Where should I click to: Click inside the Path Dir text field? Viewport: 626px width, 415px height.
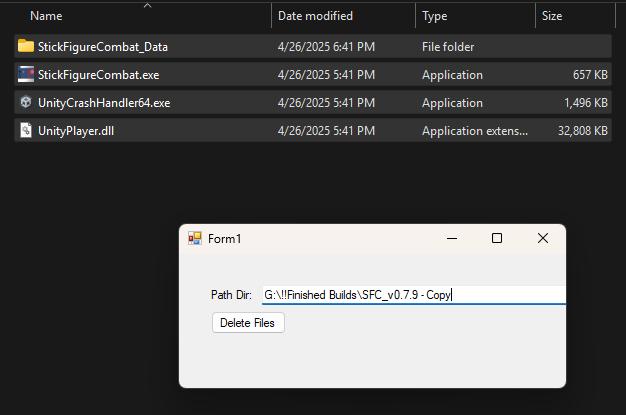pyautogui.click(x=414, y=295)
